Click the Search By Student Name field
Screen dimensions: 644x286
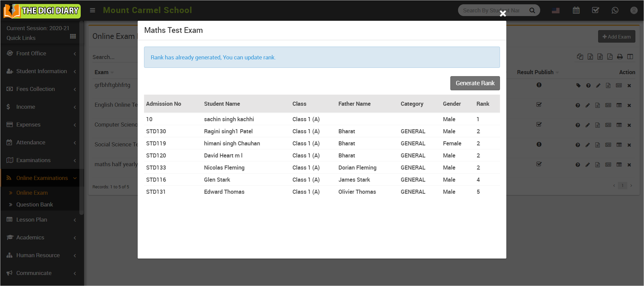(492, 10)
